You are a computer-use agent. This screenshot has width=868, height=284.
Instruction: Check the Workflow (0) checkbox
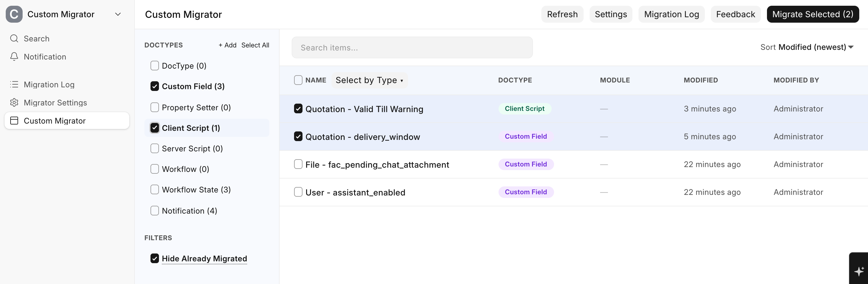click(x=155, y=169)
